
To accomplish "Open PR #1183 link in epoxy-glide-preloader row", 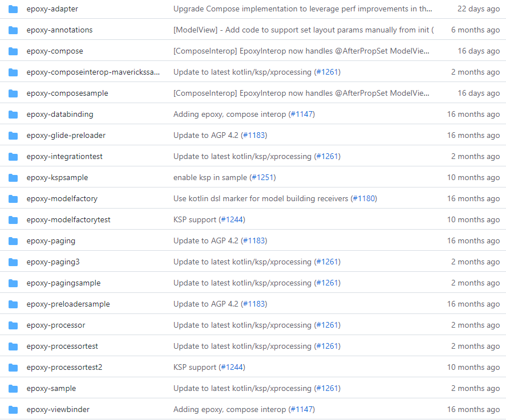I will 254,136.
